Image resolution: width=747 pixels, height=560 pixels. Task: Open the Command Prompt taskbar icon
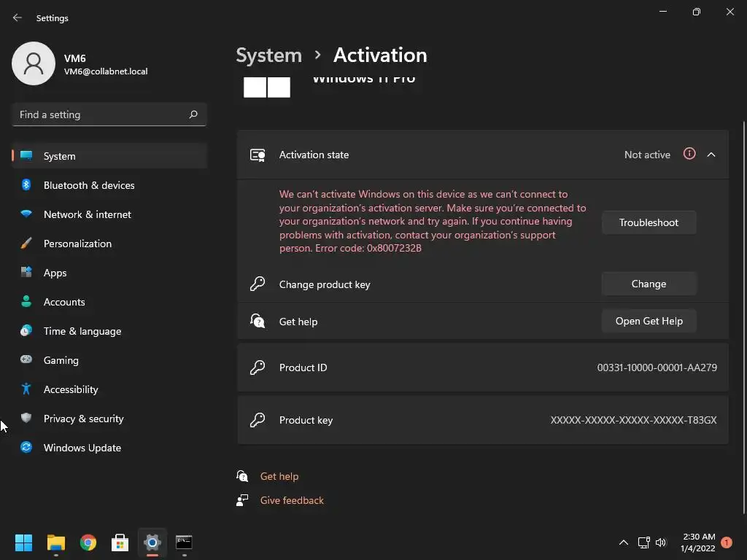pos(184,542)
